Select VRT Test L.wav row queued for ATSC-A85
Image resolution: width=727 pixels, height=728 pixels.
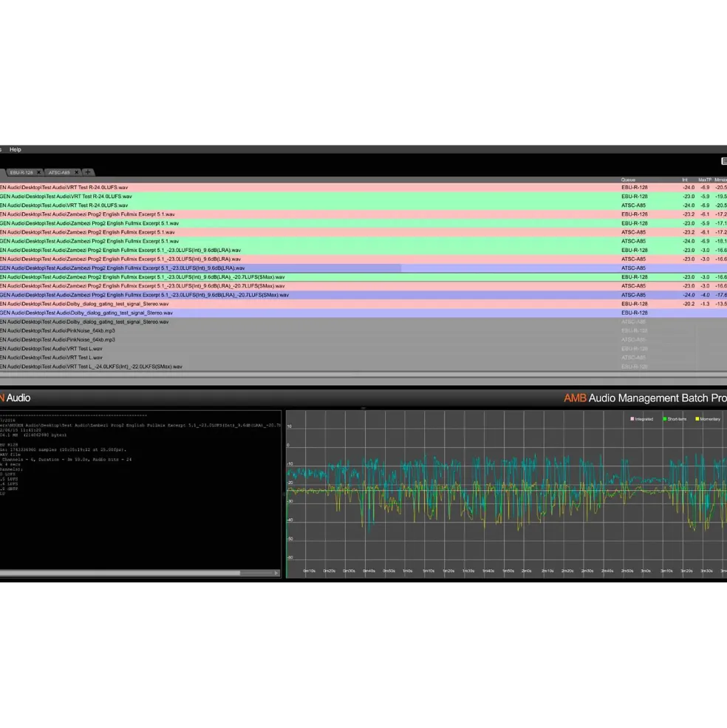coord(363,358)
